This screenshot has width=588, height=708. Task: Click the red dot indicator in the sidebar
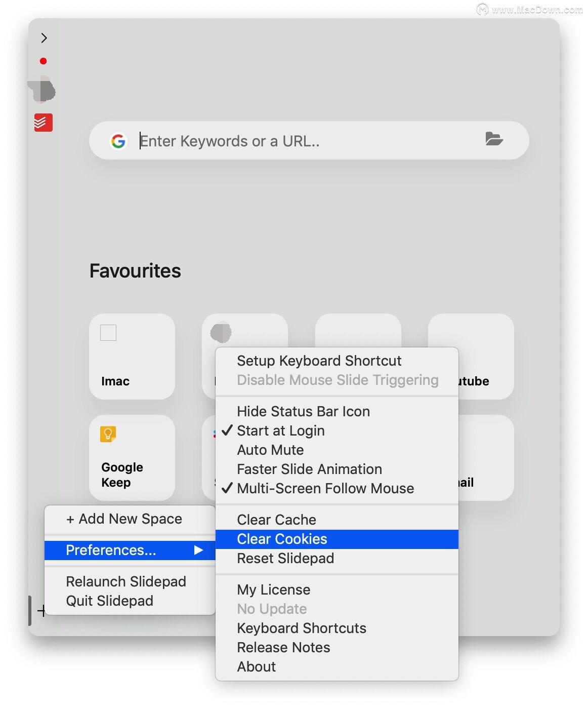click(44, 61)
